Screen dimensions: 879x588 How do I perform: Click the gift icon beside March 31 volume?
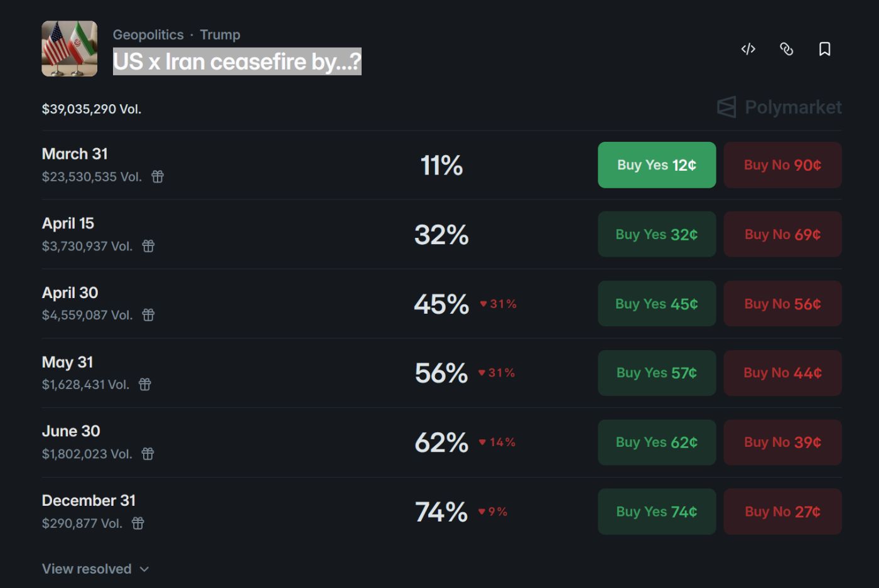coord(158,177)
